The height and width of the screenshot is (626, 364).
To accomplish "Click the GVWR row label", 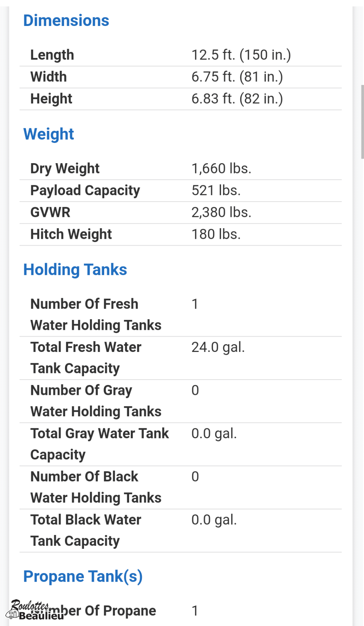I will pyautogui.click(x=50, y=213).
